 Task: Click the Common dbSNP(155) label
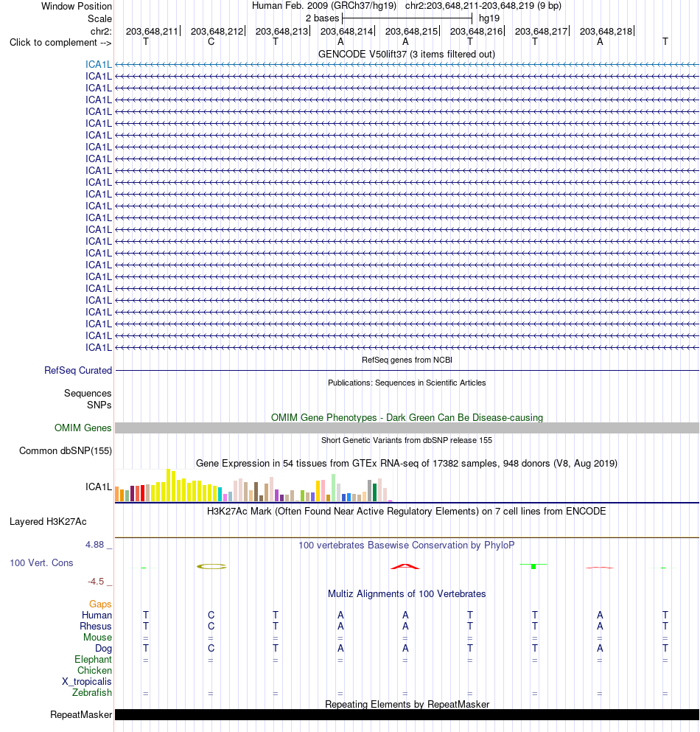pos(66,450)
